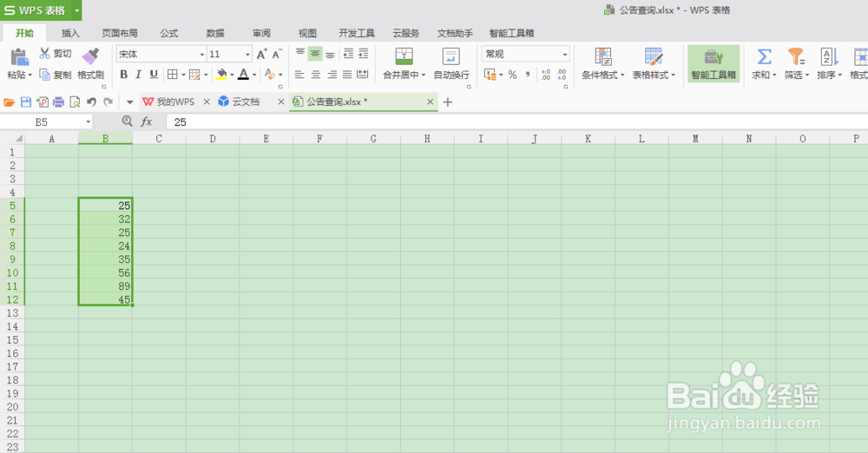The width and height of the screenshot is (868, 453).
Task: Close the 公告查询.xlsx tab
Action: pos(431,102)
